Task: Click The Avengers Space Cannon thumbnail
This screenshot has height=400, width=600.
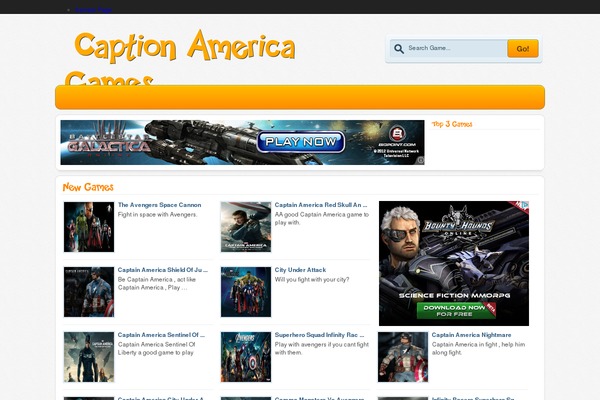Action: [x=89, y=227]
